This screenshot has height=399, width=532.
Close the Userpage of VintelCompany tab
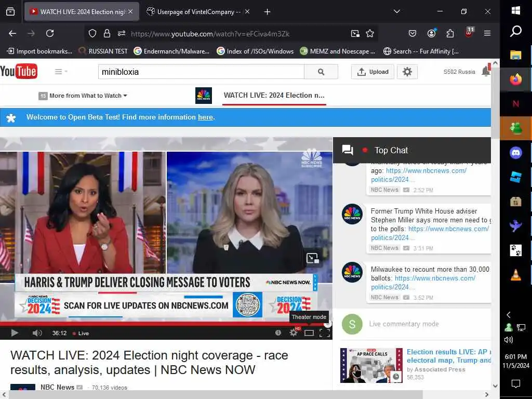point(247,12)
